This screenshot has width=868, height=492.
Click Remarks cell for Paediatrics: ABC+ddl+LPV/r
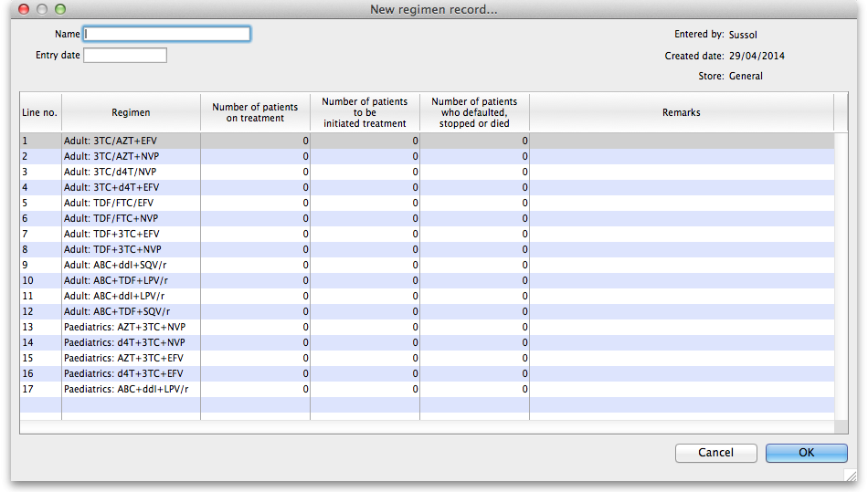681,389
